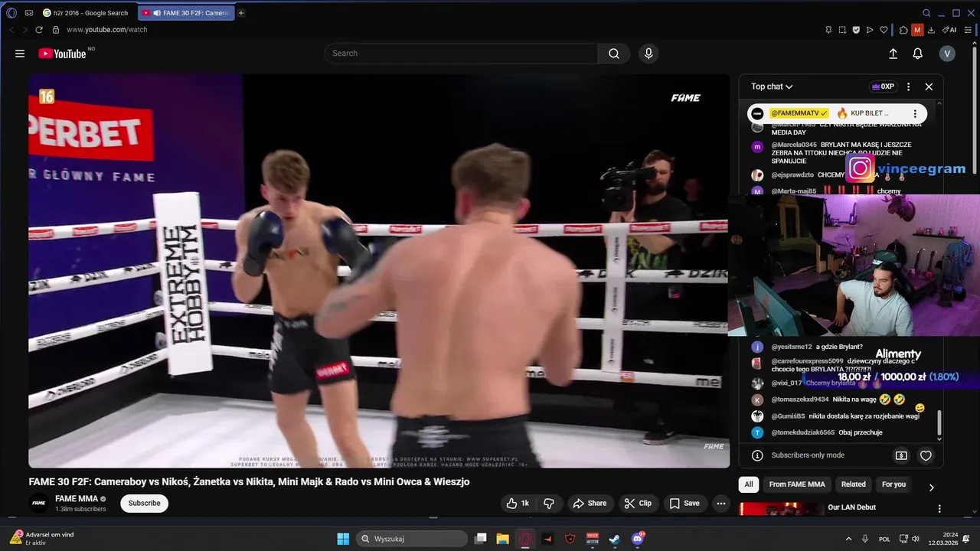
Task: Open Our LAN Debut video thumbnail
Action: (x=781, y=509)
